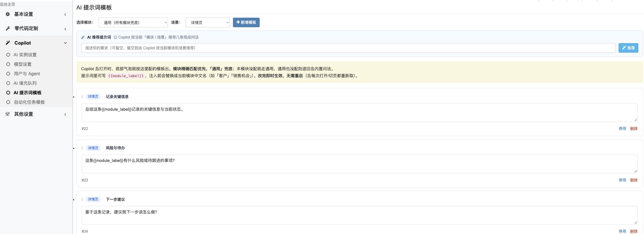Viewport: 644px width, 234px height.
Task: Click the 风险与待办 template title
Action: [x=115, y=148]
